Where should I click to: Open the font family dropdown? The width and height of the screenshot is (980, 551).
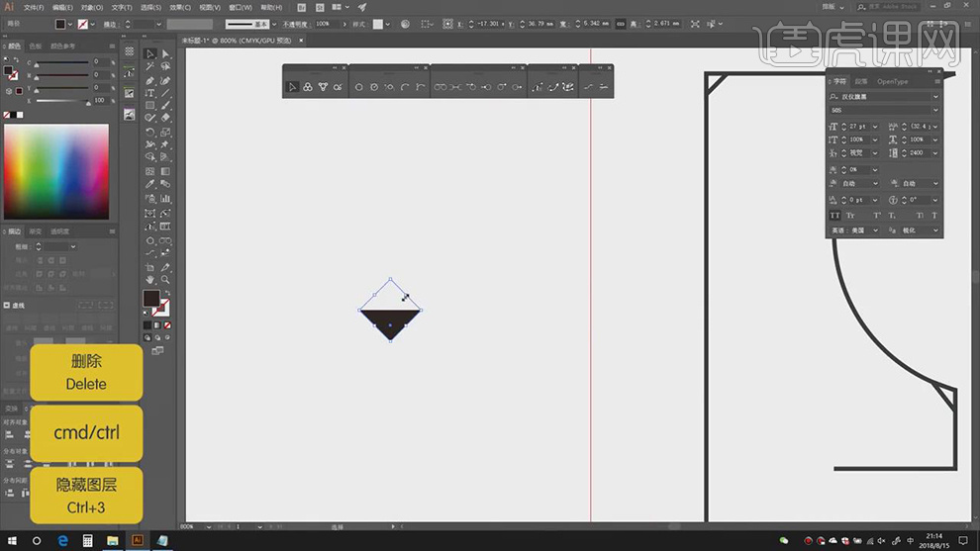click(x=936, y=97)
